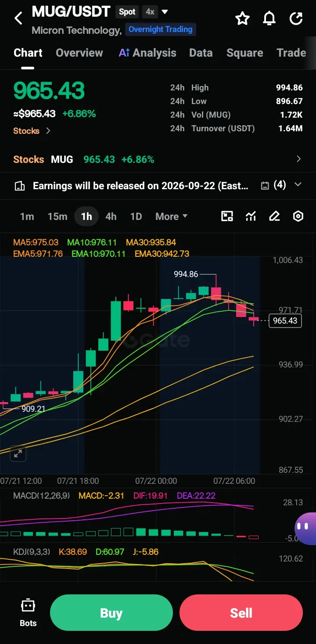Viewport: 316px width, 644px height.
Task: Open the Stocks category link
Action: pos(32,131)
